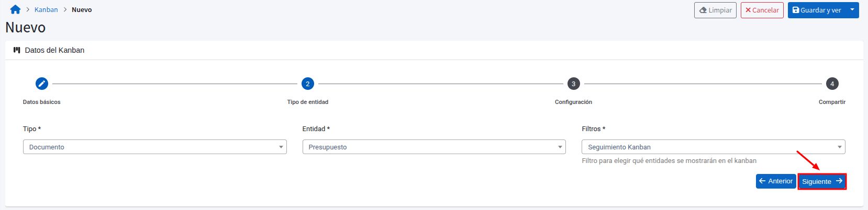
Task: Expand the Guardar y ver dropdown arrow
Action: (852, 10)
